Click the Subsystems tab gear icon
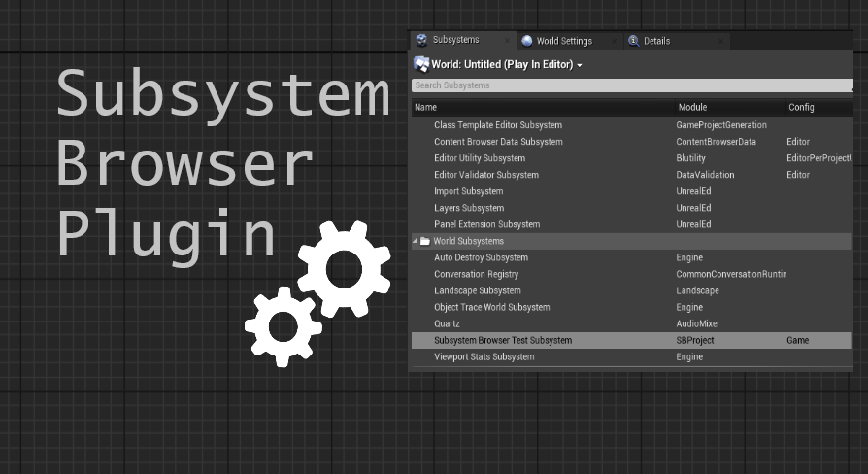This screenshot has width=868, height=474. coord(421,40)
